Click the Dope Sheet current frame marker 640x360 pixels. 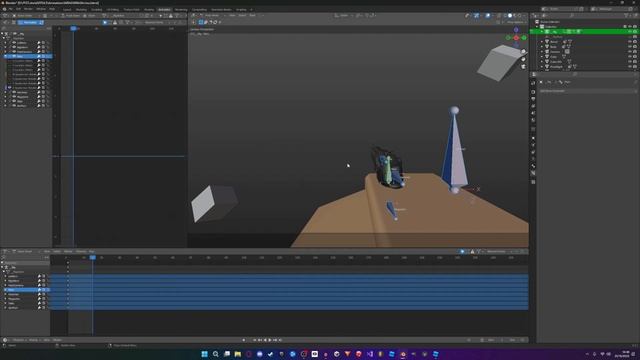tap(93, 258)
